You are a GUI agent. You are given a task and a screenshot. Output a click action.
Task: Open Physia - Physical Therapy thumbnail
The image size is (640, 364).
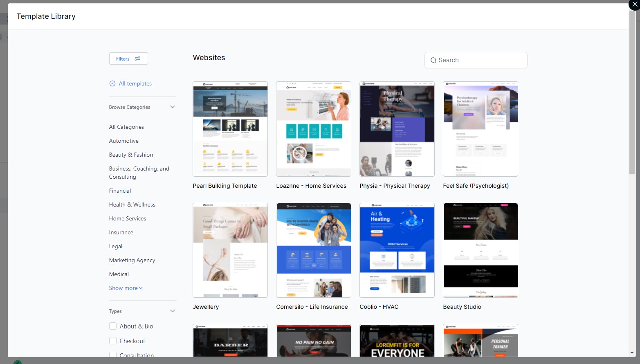click(x=397, y=129)
